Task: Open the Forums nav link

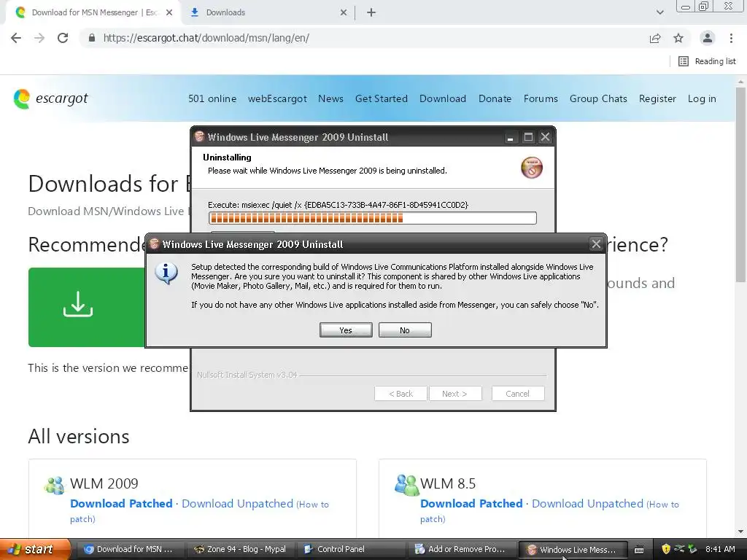Action: coord(541,98)
